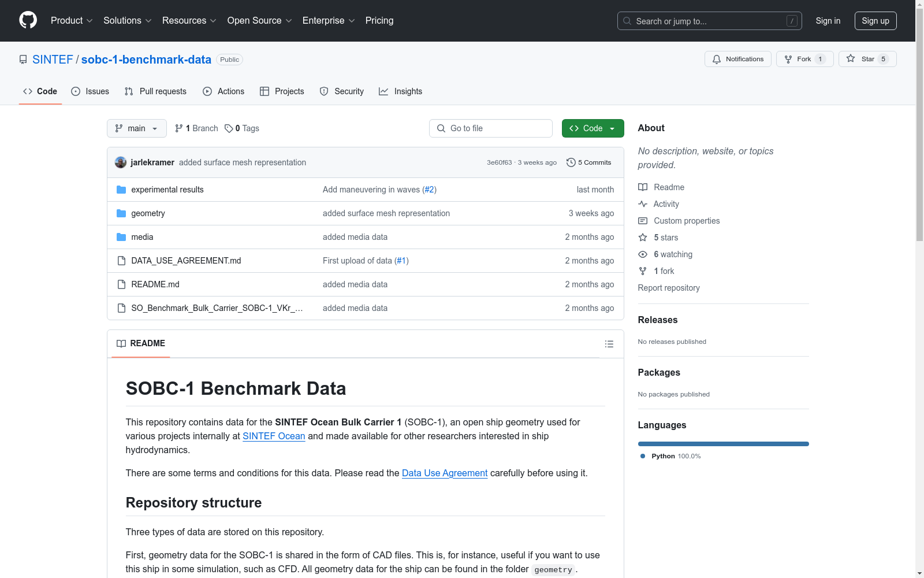Screen dimensions: 924x578
Task: Click the Sign in link
Action: tap(828, 21)
